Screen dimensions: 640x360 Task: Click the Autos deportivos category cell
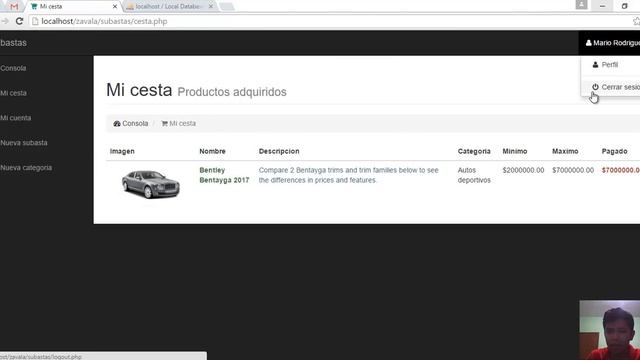coord(474,175)
